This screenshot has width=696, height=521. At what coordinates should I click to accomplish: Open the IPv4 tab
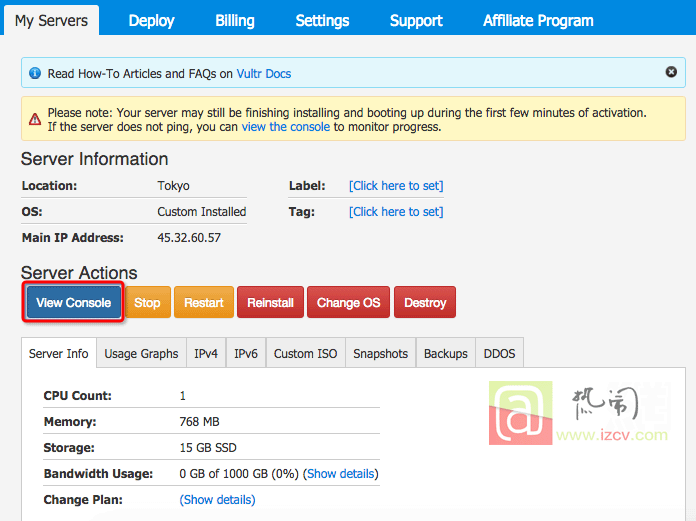(206, 353)
